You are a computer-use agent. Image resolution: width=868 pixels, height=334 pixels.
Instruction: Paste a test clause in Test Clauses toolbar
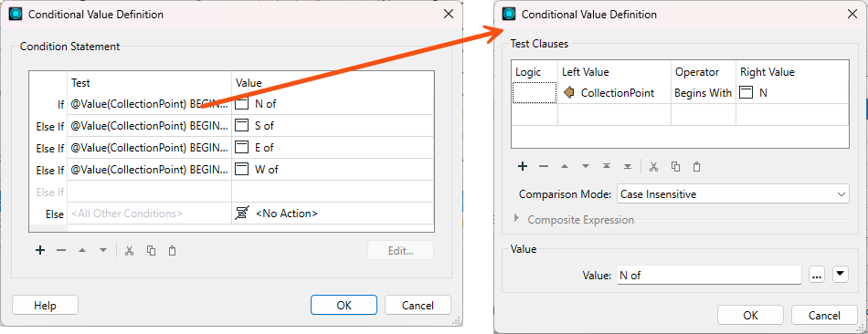pos(697,166)
